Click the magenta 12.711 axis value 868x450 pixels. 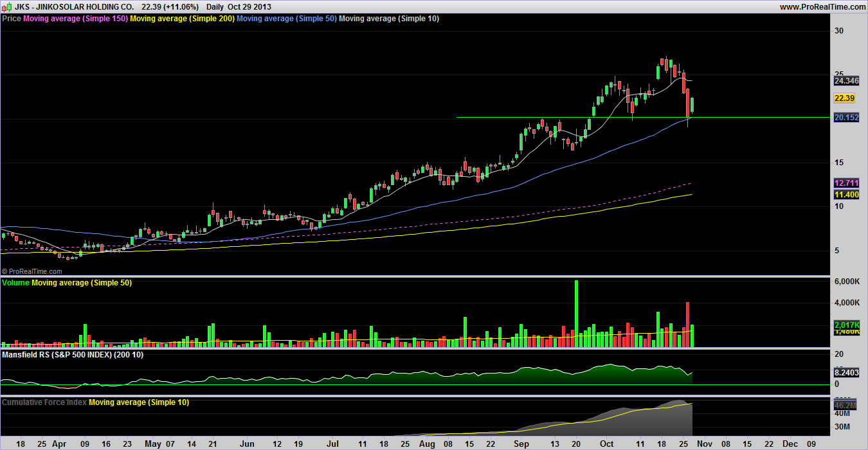click(845, 183)
